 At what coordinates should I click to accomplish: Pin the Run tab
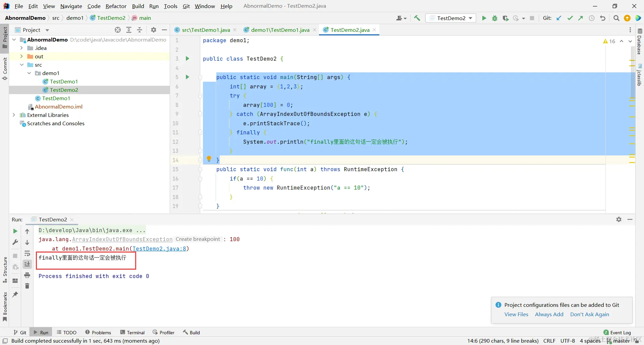(15, 294)
